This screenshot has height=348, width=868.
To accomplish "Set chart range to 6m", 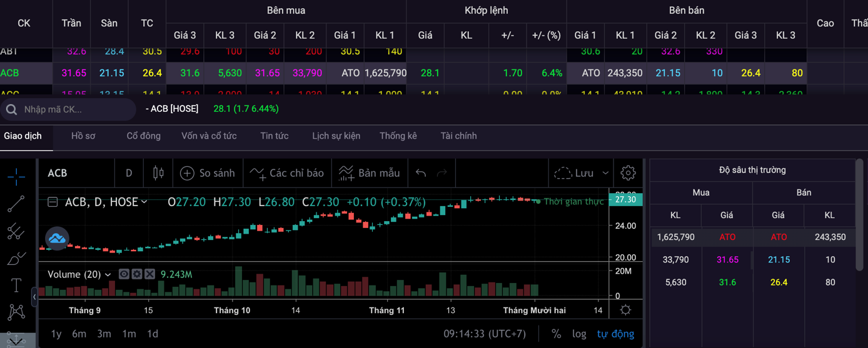I will pyautogui.click(x=79, y=334).
